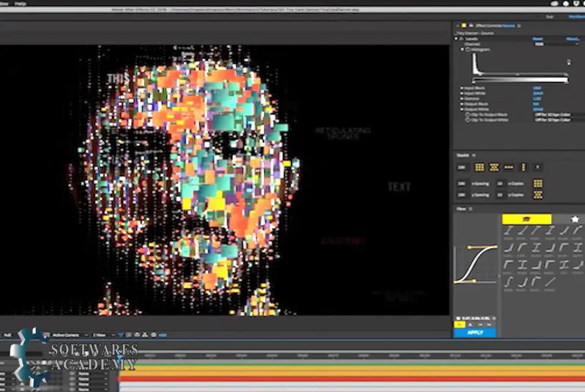The height and width of the screenshot is (392, 585).
Task: Expand the Output White property
Action: pyautogui.click(x=462, y=109)
